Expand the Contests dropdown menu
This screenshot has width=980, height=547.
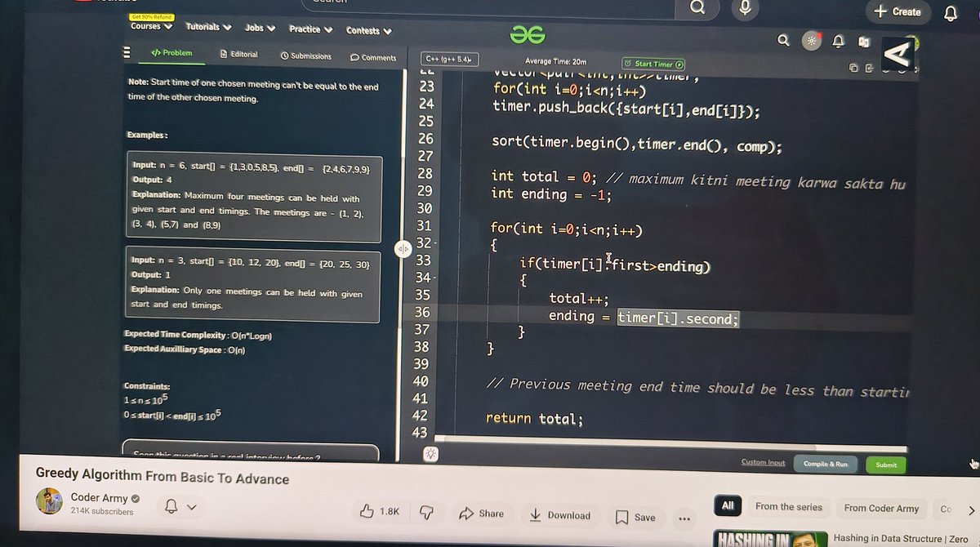[369, 31]
